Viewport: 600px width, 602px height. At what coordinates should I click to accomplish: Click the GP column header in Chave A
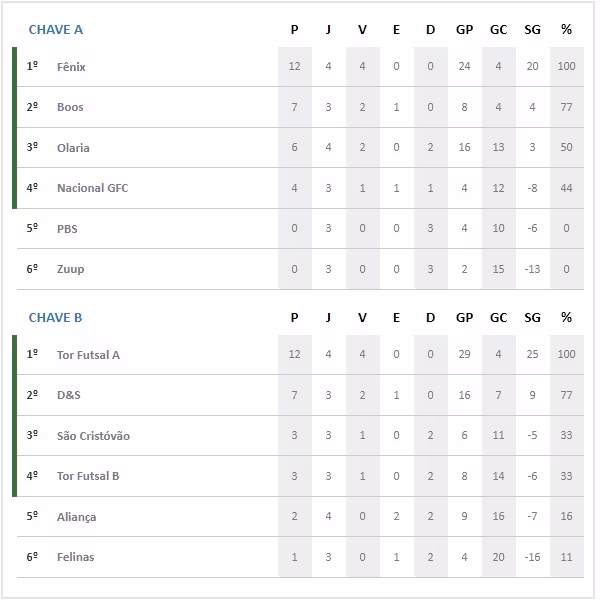click(464, 29)
